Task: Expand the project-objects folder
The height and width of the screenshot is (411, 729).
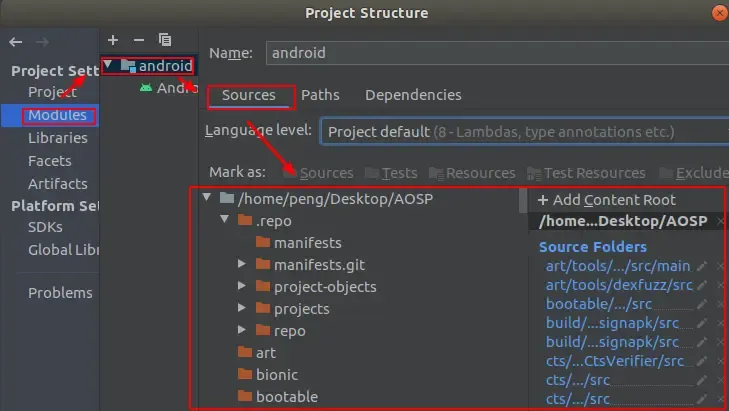Action: click(x=242, y=287)
